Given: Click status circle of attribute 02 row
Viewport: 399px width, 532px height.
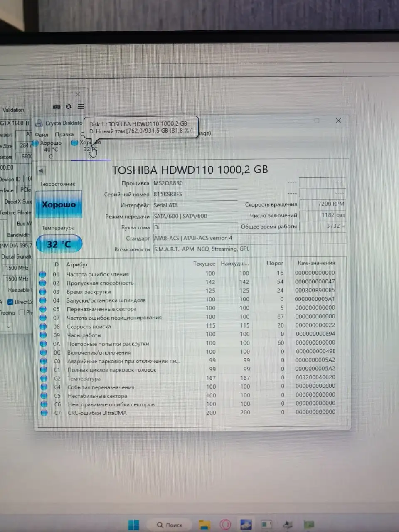Looking at the screenshot, I should pos(43,283).
